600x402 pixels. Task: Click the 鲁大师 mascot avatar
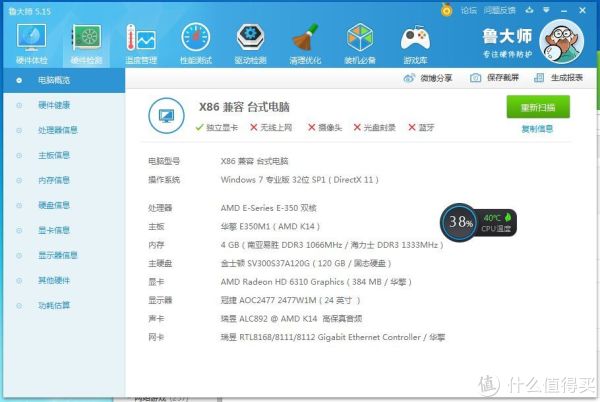(562, 41)
